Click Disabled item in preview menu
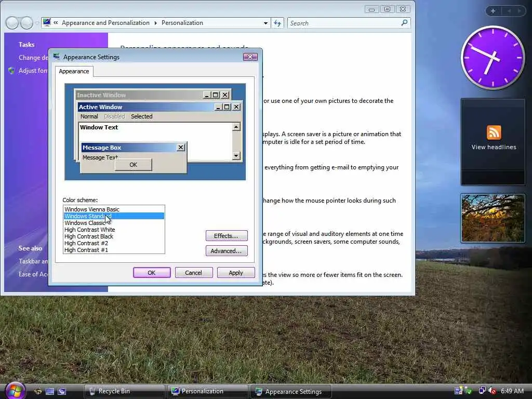 pyautogui.click(x=114, y=116)
